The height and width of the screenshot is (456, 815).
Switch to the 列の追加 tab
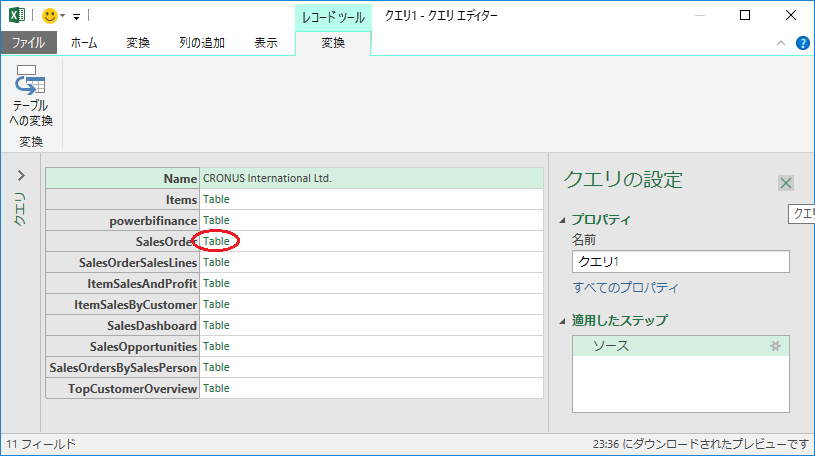click(x=201, y=43)
